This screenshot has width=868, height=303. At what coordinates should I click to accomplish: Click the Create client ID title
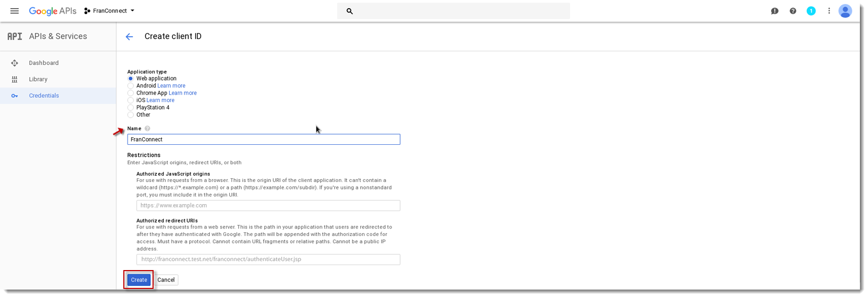pos(173,36)
